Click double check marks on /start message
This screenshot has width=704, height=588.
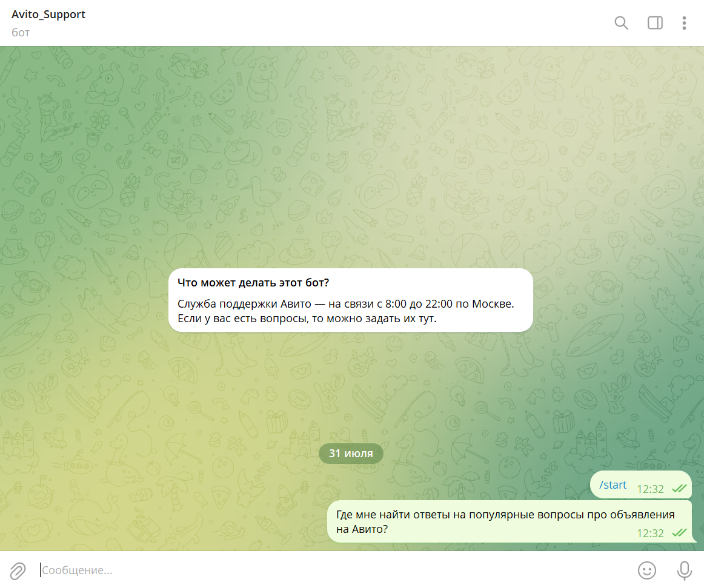pyautogui.click(x=679, y=488)
